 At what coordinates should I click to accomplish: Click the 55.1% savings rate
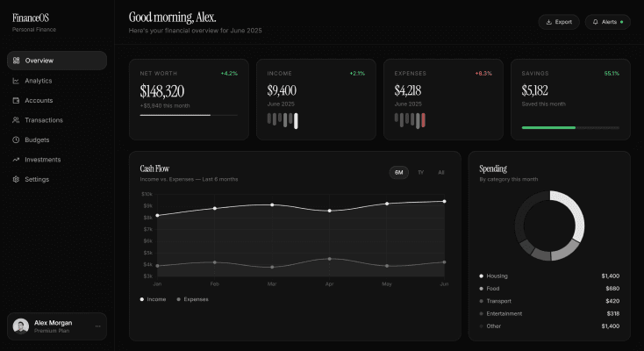point(612,74)
